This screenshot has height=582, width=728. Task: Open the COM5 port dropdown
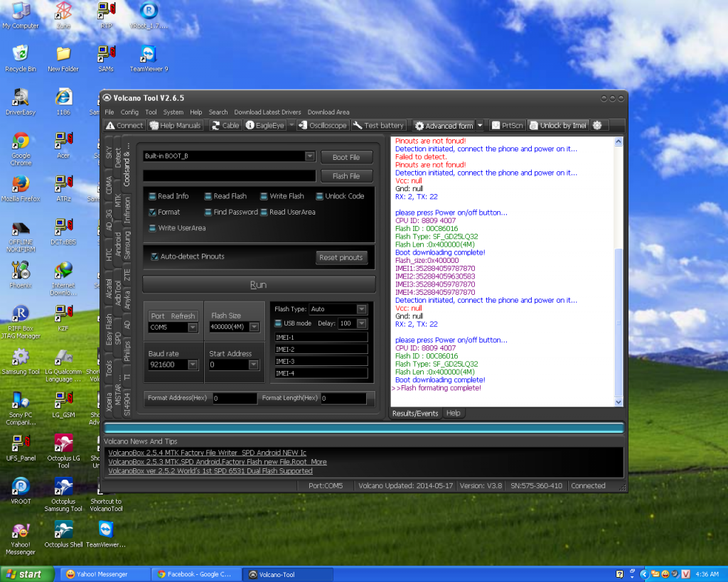[192, 328]
